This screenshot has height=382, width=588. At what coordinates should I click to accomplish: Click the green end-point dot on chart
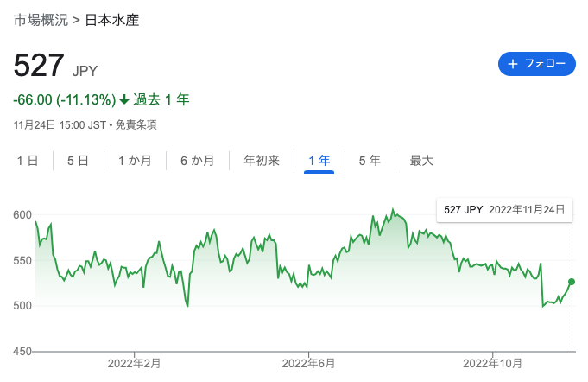point(572,282)
